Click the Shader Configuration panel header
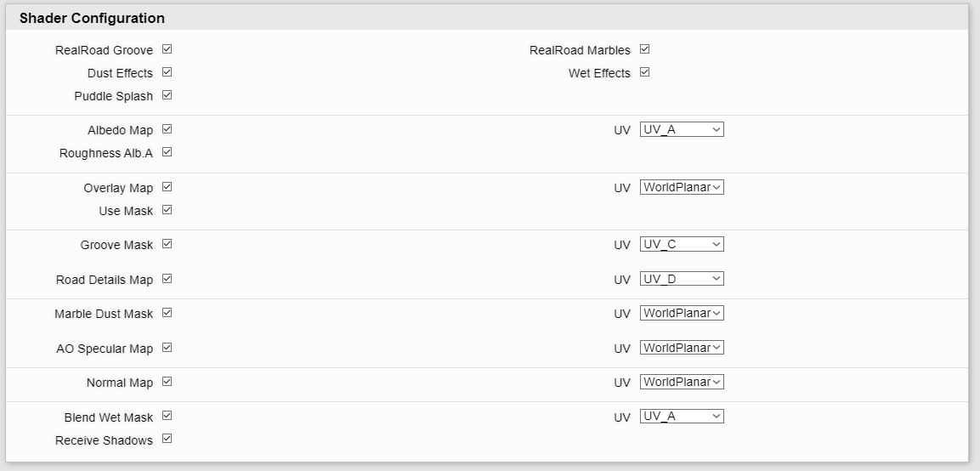The width and height of the screenshot is (980, 471). (487, 18)
